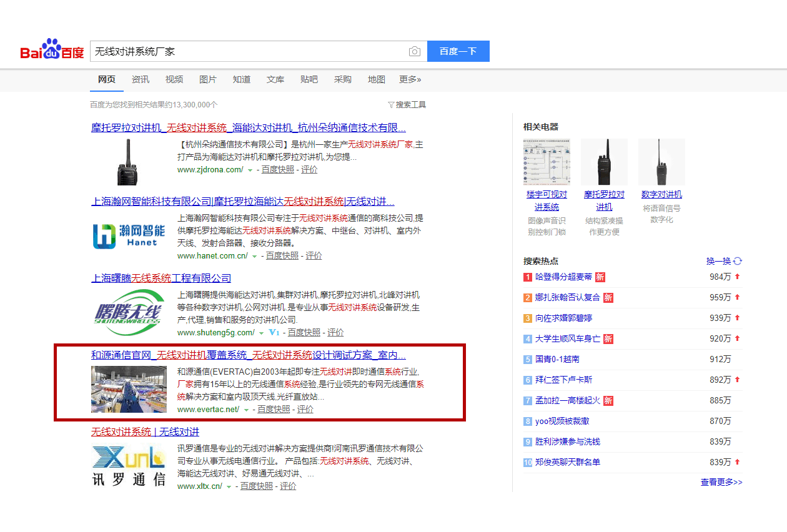The image size is (787, 532).
Task: Click 评价 for www.shuteng5g.com result
Action: point(335,332)
